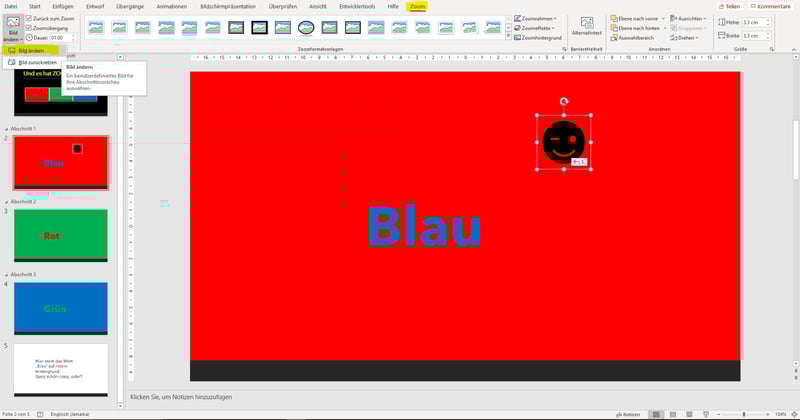Click the zoom out minus button

(718, 414)
